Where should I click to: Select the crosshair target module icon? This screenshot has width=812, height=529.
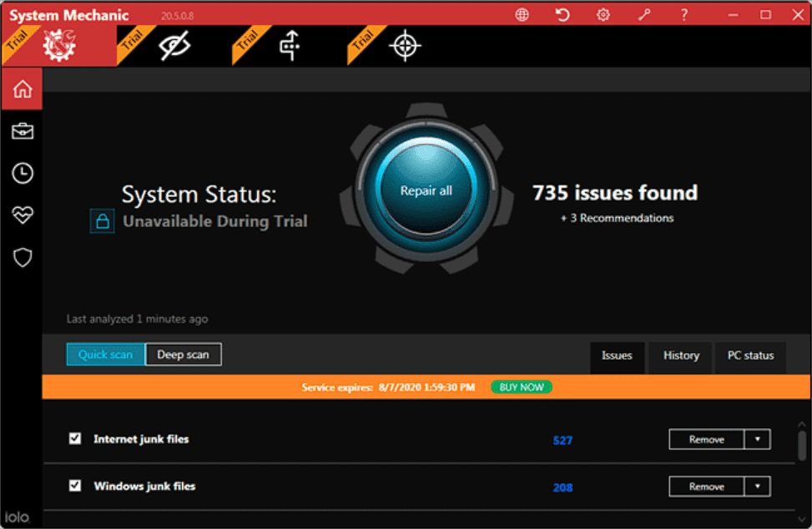pos(405,46)
